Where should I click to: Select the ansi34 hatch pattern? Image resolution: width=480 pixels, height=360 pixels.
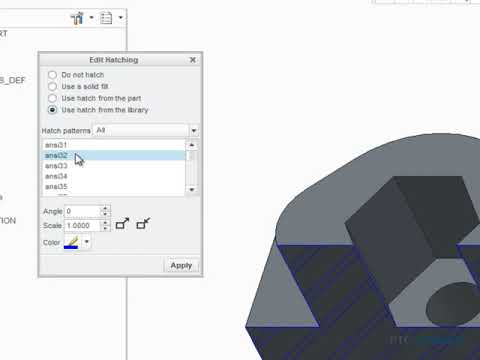pyautogui.click(x=113, y=176)
